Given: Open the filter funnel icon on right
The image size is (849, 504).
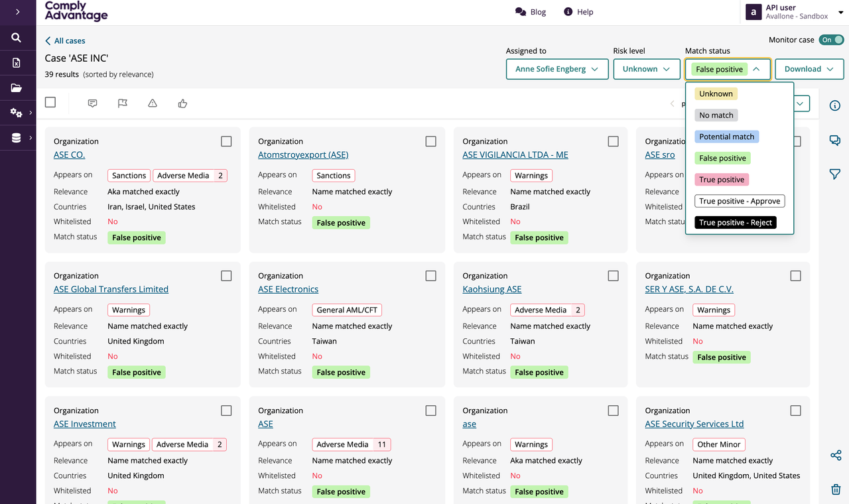Looking at the screenshot, I should pos(835,174).
